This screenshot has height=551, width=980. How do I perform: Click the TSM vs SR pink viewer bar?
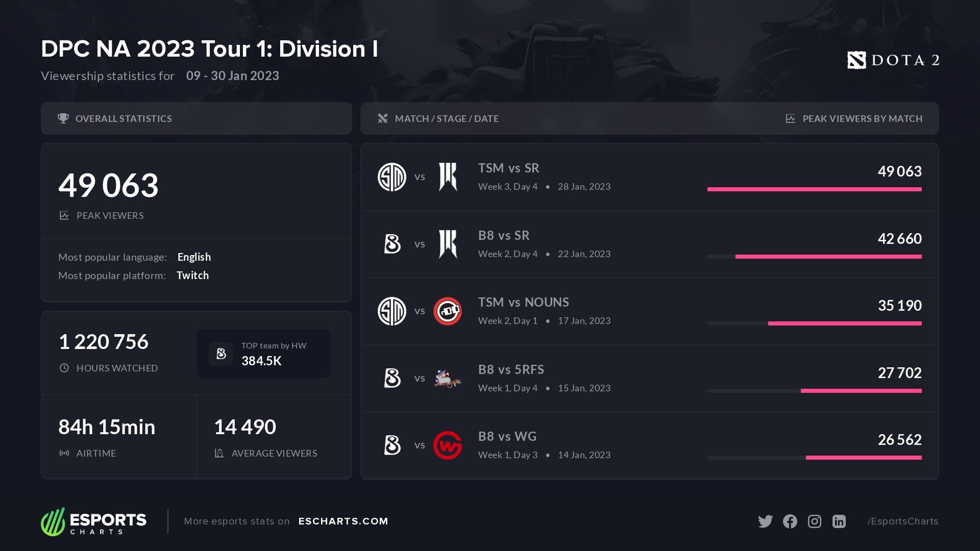814,189
